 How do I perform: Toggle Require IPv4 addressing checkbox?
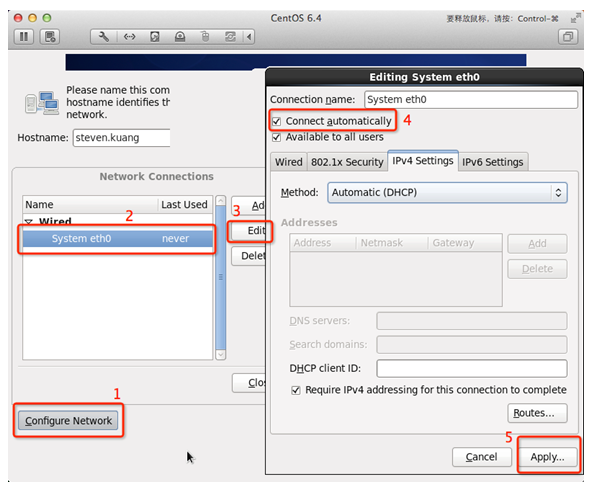point(296,390)
